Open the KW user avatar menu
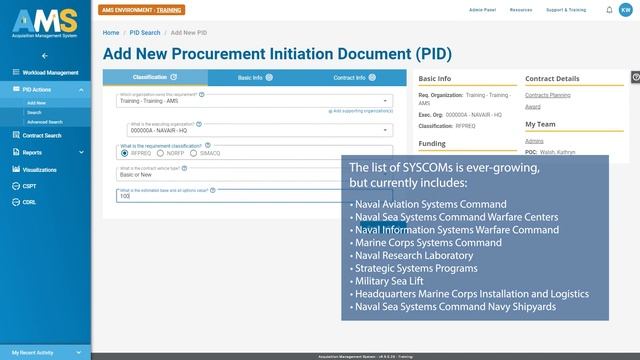The height and width of the screenshot is (360, 640). click(x=626, y=10)
